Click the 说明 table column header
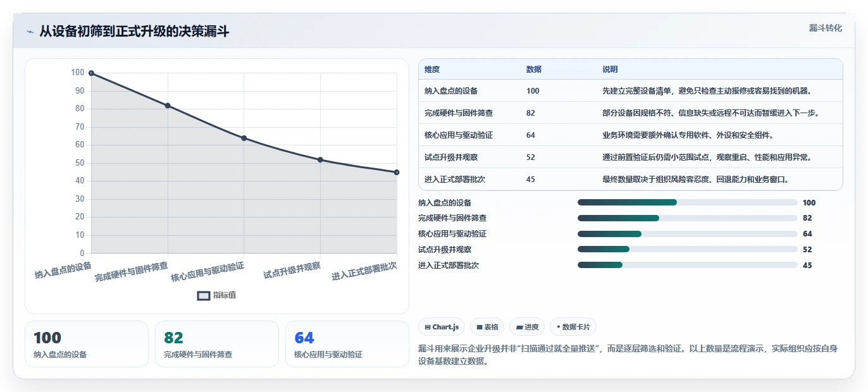This screenshot has width=868, height=392. (610, 70)
